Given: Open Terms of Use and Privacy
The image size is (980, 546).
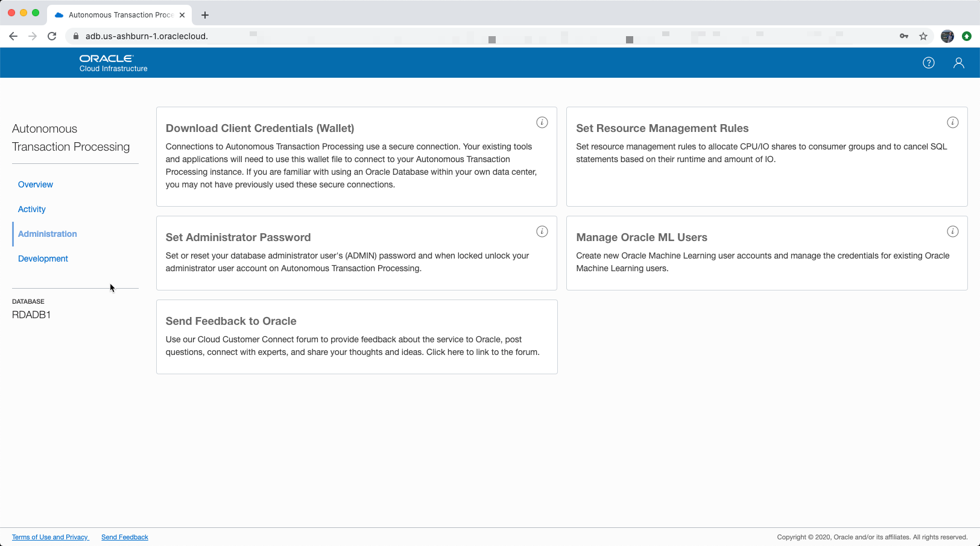Looking at the screenshot, I should (x=50, y=537).
